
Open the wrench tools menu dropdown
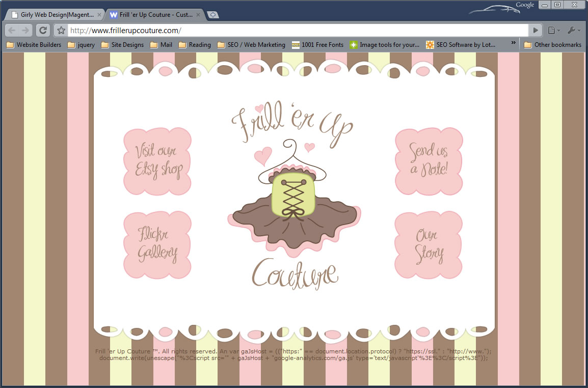(574, 31)
